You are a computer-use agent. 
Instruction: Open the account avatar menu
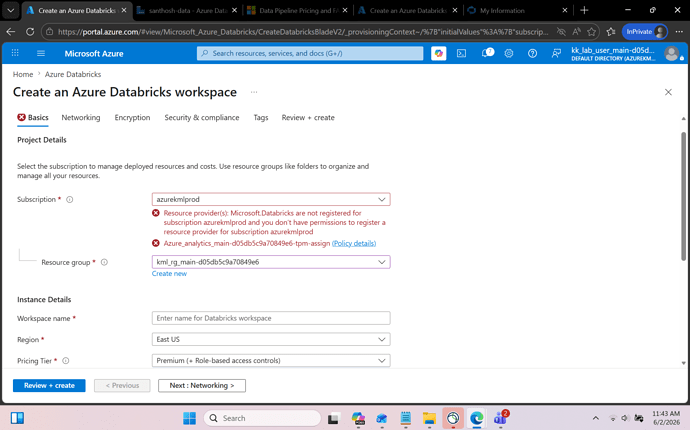click(x=672, y=53)
